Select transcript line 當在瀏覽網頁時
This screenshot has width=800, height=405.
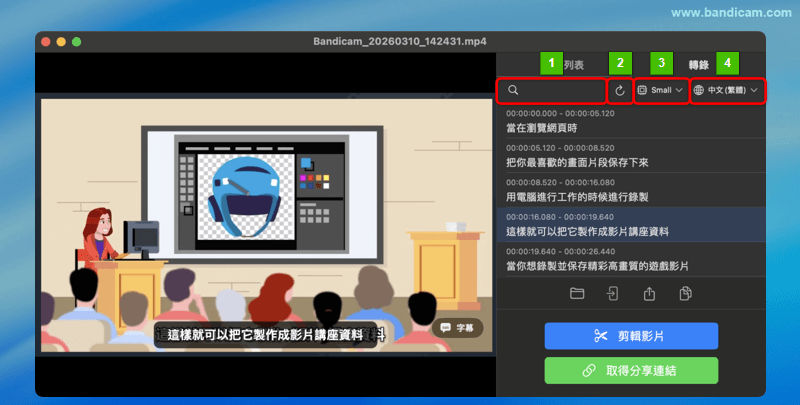click(x=631, y=121)
